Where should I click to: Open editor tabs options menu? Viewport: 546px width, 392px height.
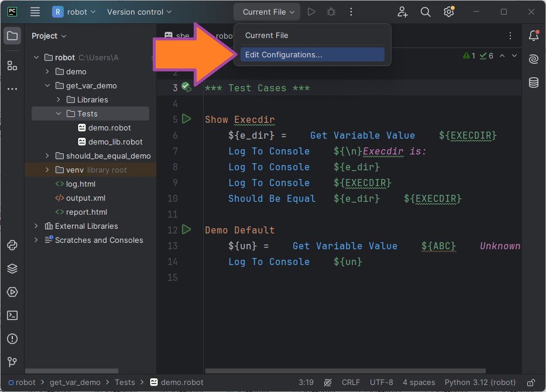click(510, 36)
